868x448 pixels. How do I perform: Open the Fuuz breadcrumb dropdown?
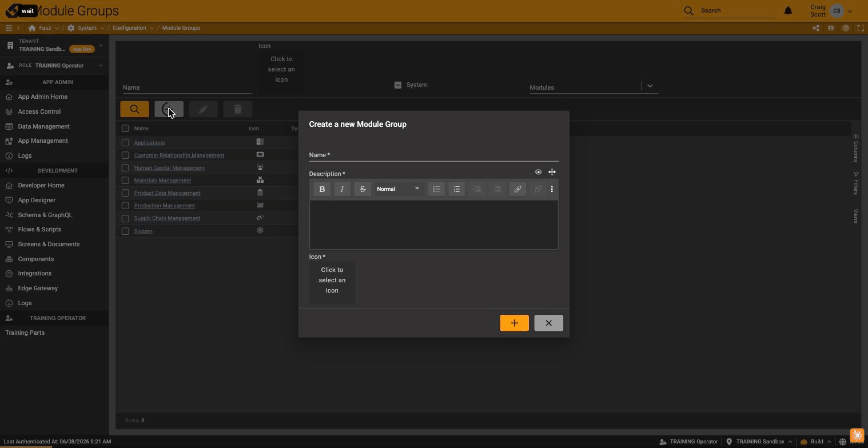point(57,28)
